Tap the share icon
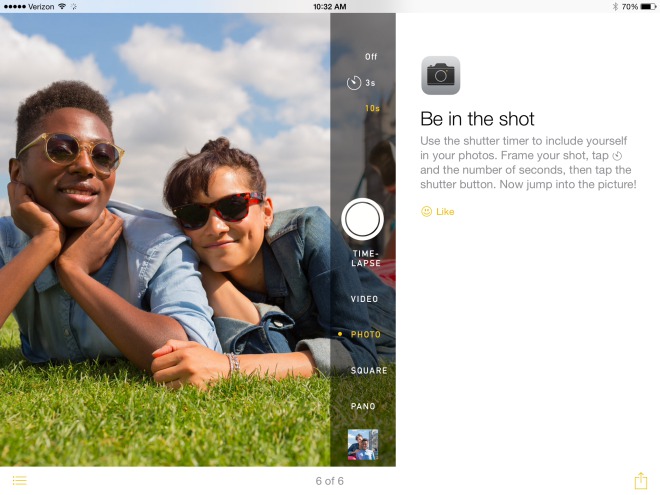 click(641, 481)
